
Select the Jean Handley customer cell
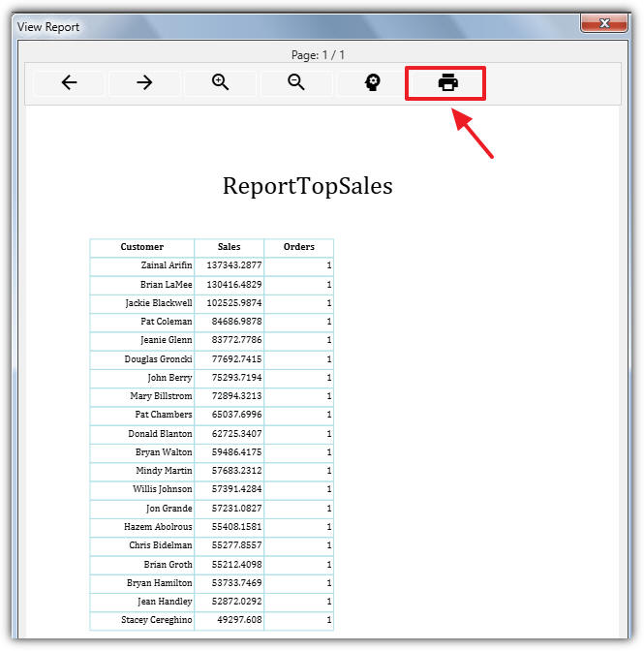point(142,602)
